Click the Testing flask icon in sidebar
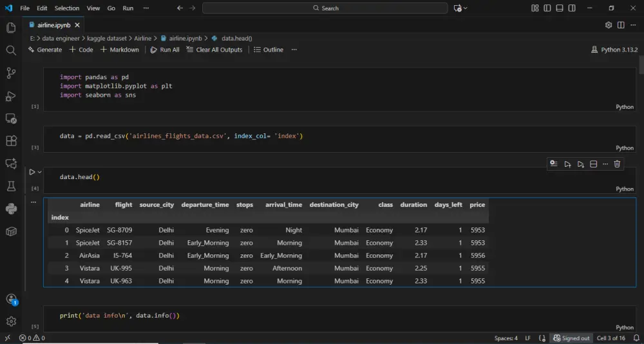 pos(11,186)
